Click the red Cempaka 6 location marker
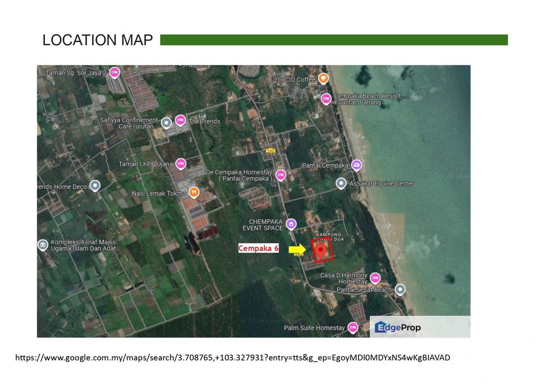The width and height of the screenshot is (555, 392). tap(321, 251)
